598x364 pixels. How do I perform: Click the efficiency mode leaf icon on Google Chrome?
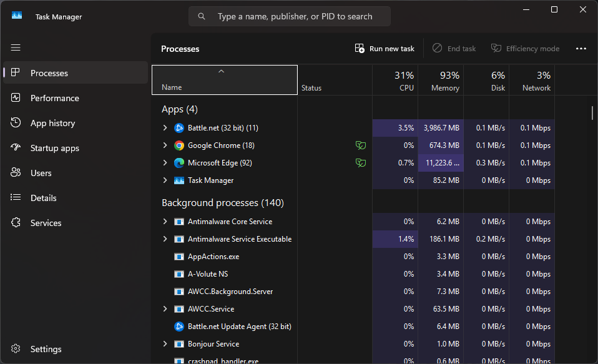point(361,145)
